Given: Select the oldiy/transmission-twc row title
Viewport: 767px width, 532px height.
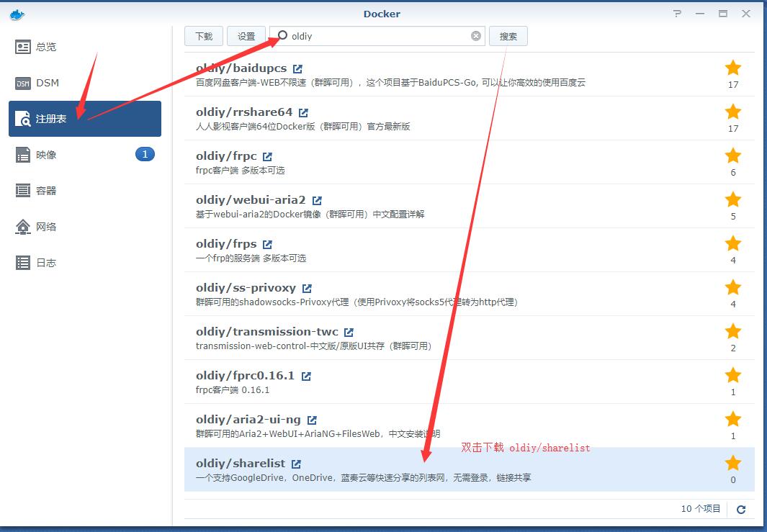Looking at the screenshot, I should pos(266,332).
